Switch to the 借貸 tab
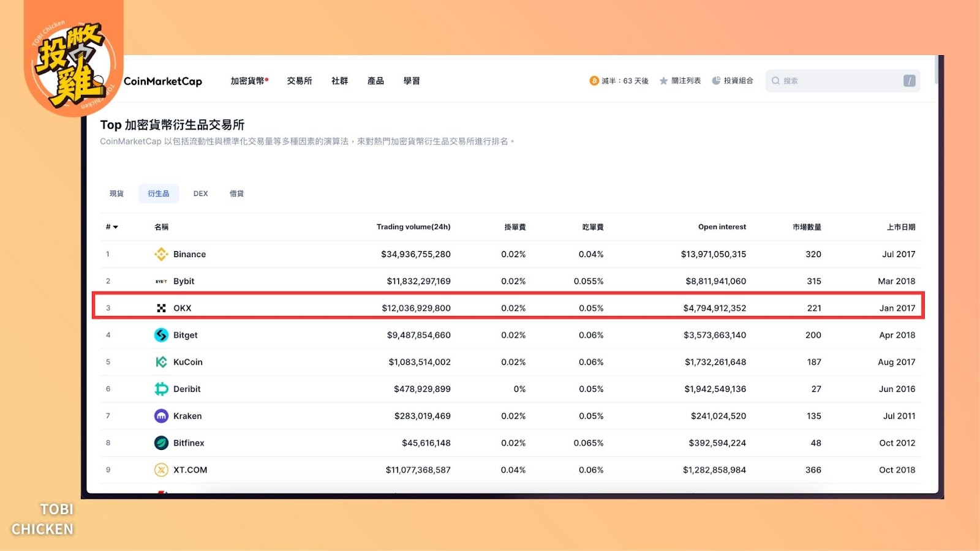 236,193
